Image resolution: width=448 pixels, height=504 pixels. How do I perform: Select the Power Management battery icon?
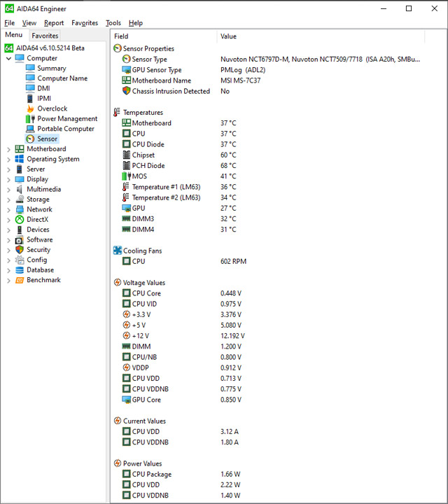(x=30, y=118)
